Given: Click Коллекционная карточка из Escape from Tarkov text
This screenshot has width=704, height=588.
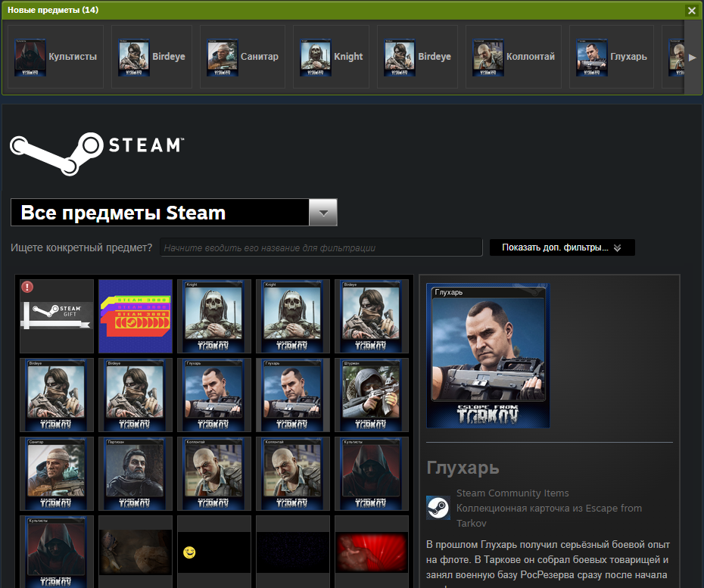Looking at the screenshot, I should pos(549,515).
